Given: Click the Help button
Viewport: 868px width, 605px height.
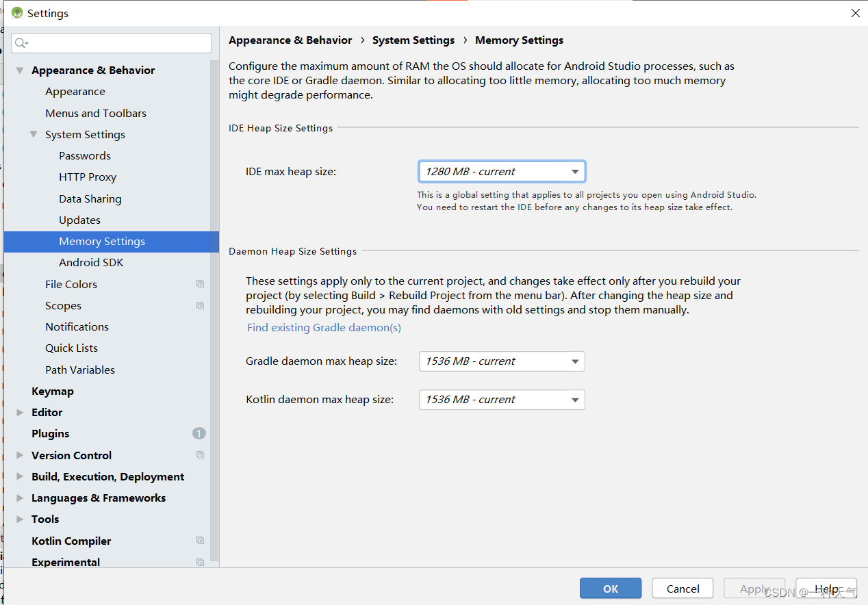Looking at the screenshot, I should click(826, 589).
